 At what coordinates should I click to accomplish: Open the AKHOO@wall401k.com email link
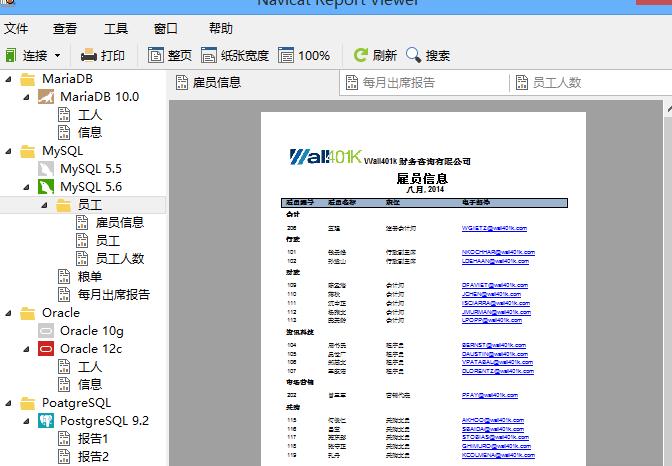click(x=493, y=421)
